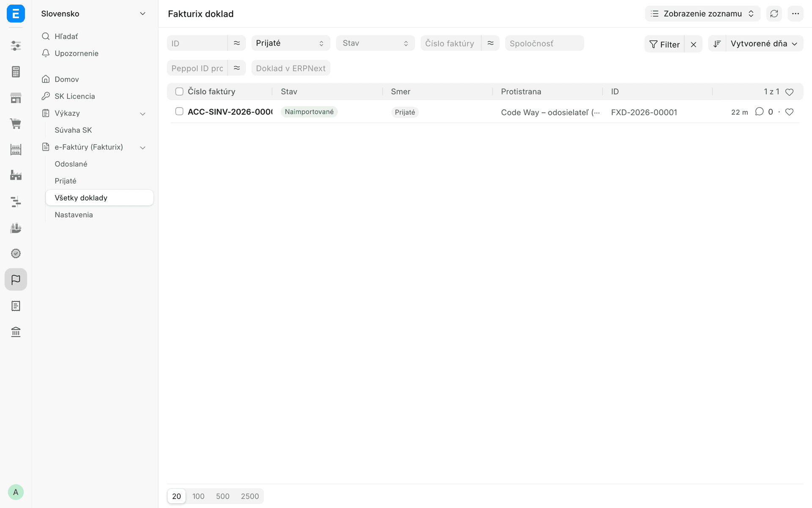Open the quality check badge icon
The width and height of the screenshot is (812, 508).
(x=16, y=254)
